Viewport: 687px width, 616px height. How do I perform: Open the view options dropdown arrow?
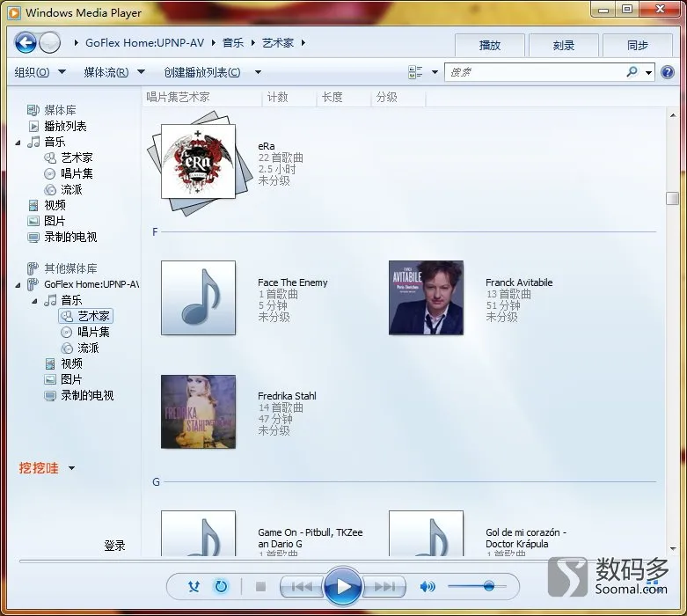pos(435,72)
